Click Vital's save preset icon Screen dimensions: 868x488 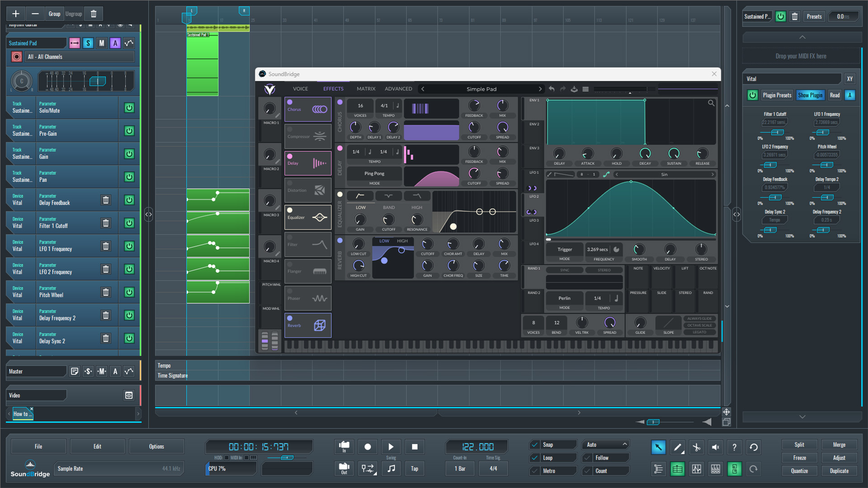[x=574, y=89]
